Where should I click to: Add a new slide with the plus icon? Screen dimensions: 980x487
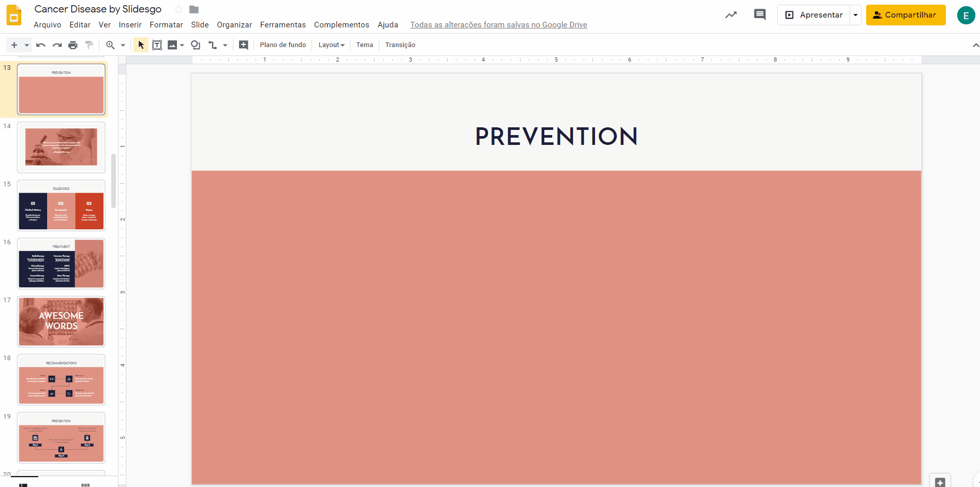pyautogui.click(x=14, y=45)
